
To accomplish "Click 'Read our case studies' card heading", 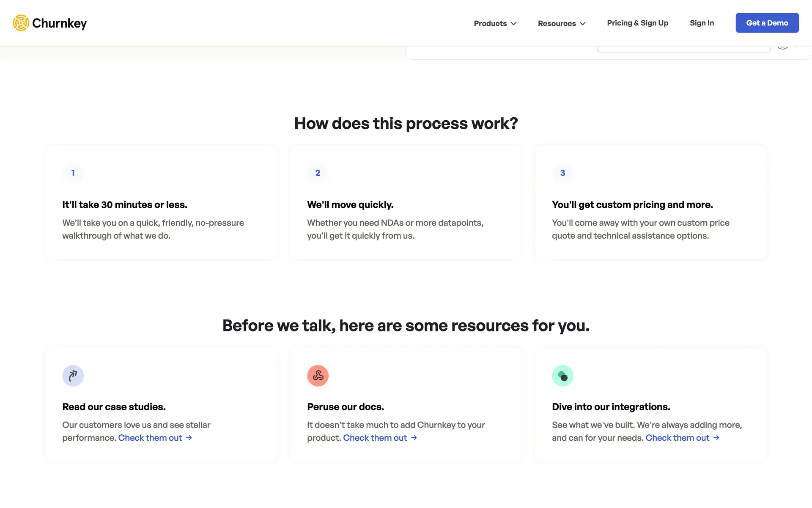I will 114,407.
